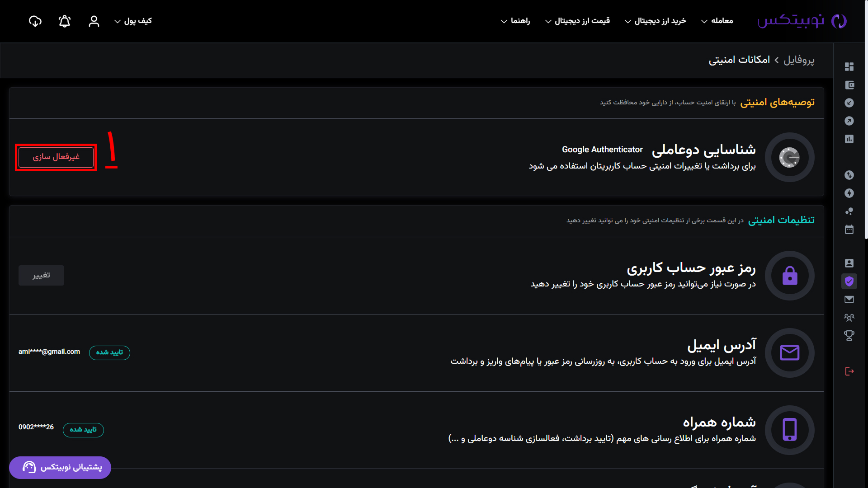The image size is (868, 488).
Task: Open the wallet icon in sidebar
Action: (x=849, y=85)
